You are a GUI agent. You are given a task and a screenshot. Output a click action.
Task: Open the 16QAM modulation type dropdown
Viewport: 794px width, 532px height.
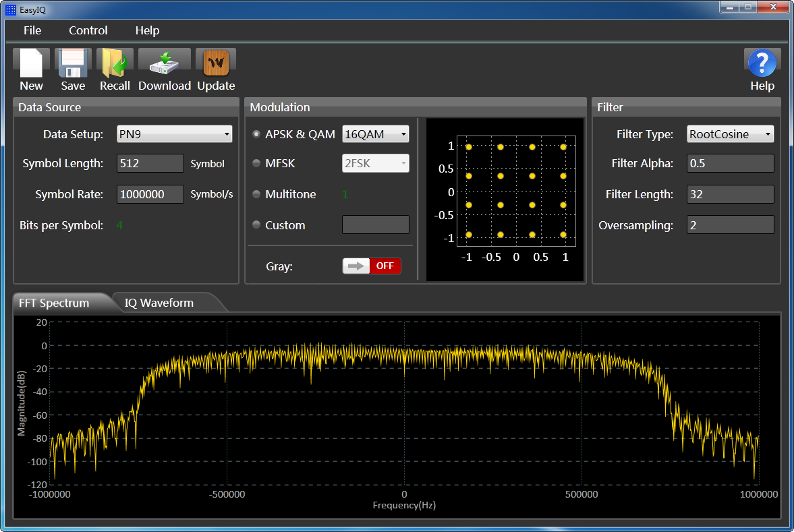pos(375,134)
